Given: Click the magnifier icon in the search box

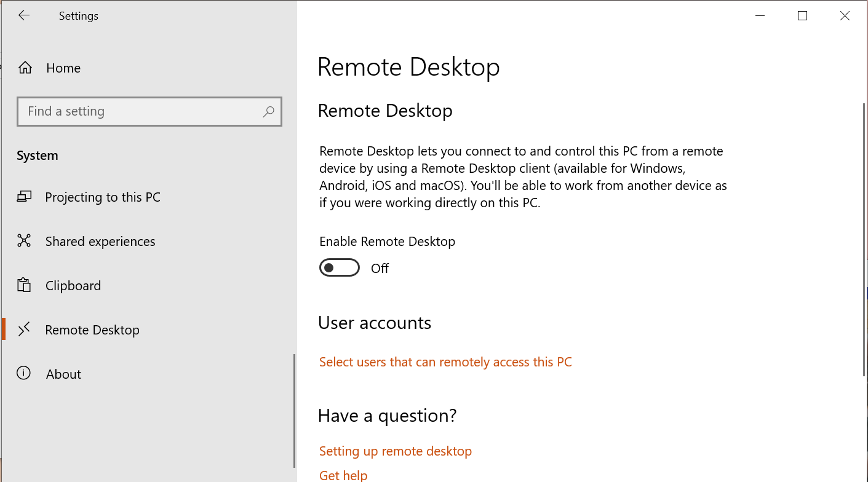Looking at the screenshot, I should point(268,111).
